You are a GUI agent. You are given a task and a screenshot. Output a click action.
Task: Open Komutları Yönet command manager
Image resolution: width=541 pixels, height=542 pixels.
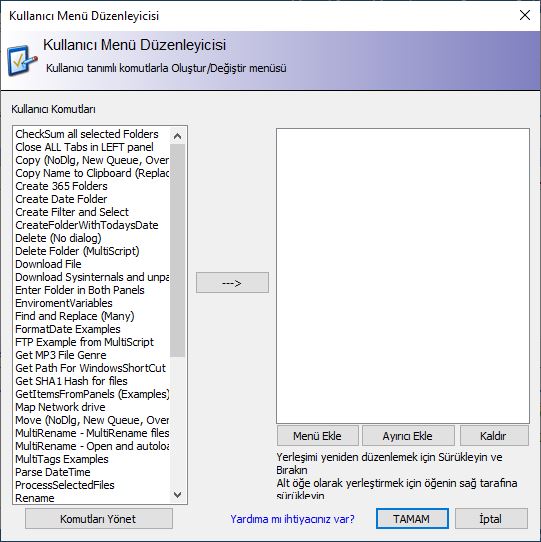tap(99, 519)
